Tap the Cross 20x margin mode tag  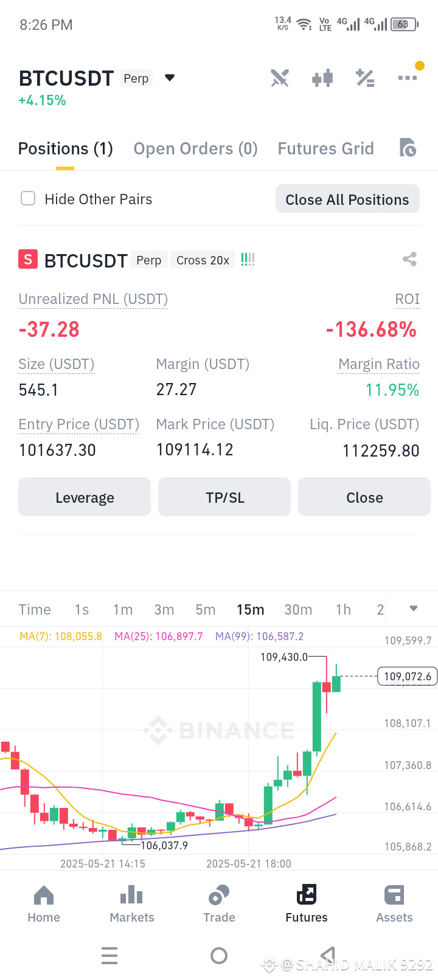203,260
